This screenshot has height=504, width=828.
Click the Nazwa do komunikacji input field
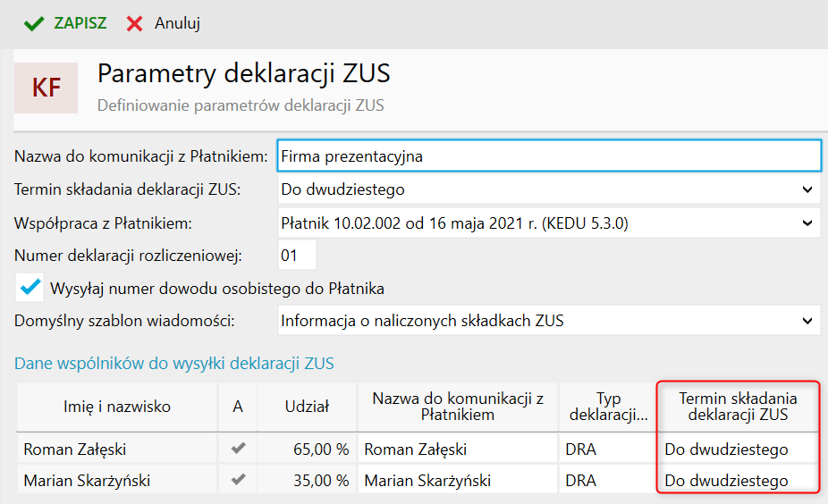click(549, 156)
